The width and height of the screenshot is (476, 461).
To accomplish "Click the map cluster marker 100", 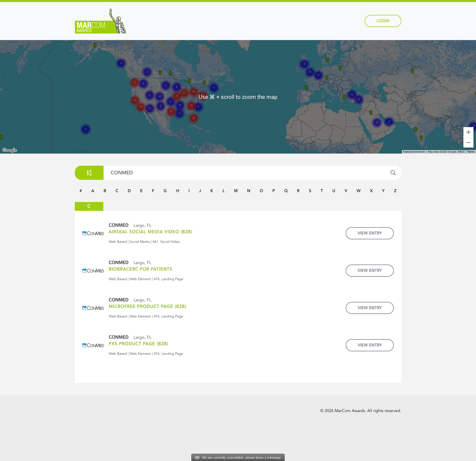I will tap(194, 92).
